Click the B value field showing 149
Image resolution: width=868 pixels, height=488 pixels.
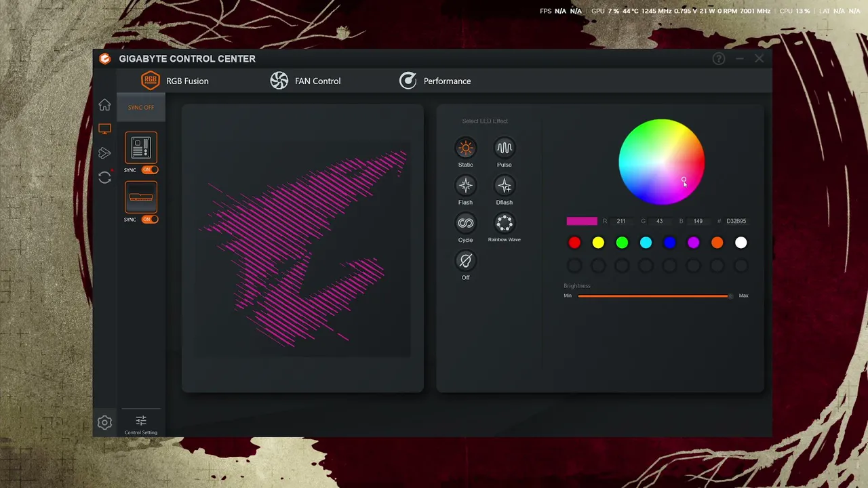[x=698, y=221]
